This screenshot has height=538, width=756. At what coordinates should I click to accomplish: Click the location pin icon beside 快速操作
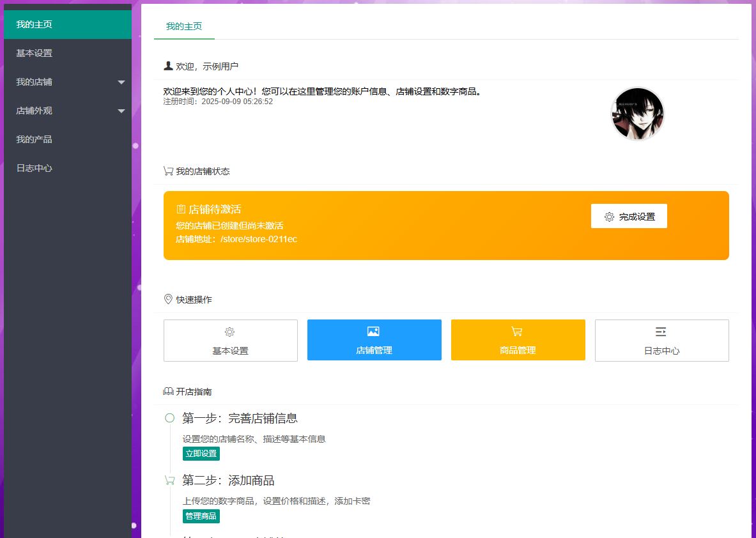168,298
